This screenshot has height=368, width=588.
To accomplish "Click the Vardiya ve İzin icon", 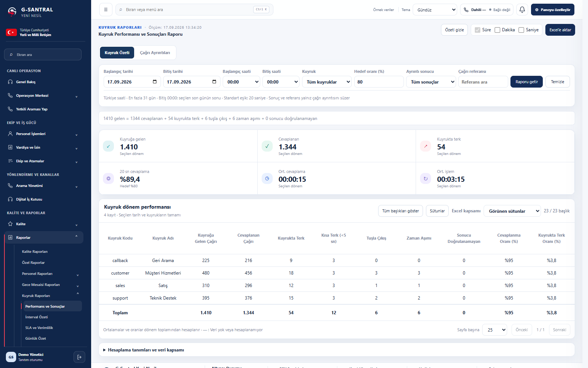I will pyautogui.click(x=10, y=148).
